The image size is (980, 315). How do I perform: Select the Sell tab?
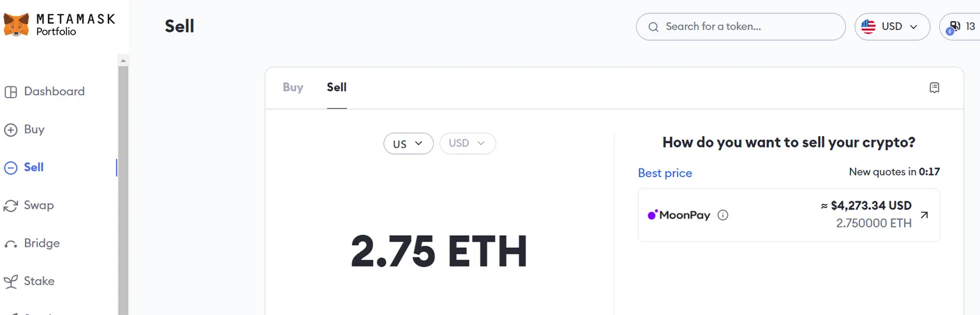click(x=337, y=88)
